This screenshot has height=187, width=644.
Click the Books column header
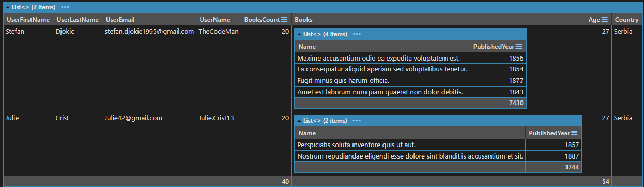click(438, 20)
